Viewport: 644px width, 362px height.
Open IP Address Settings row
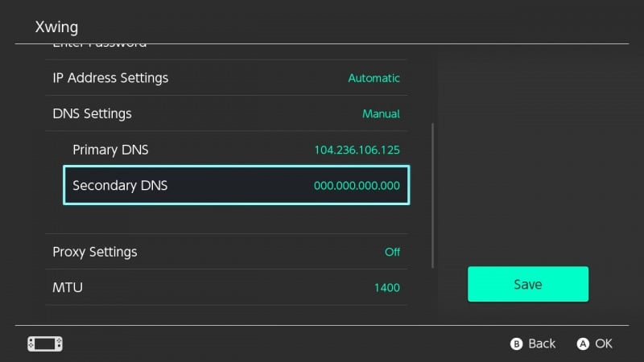click(x=226, y=77)
